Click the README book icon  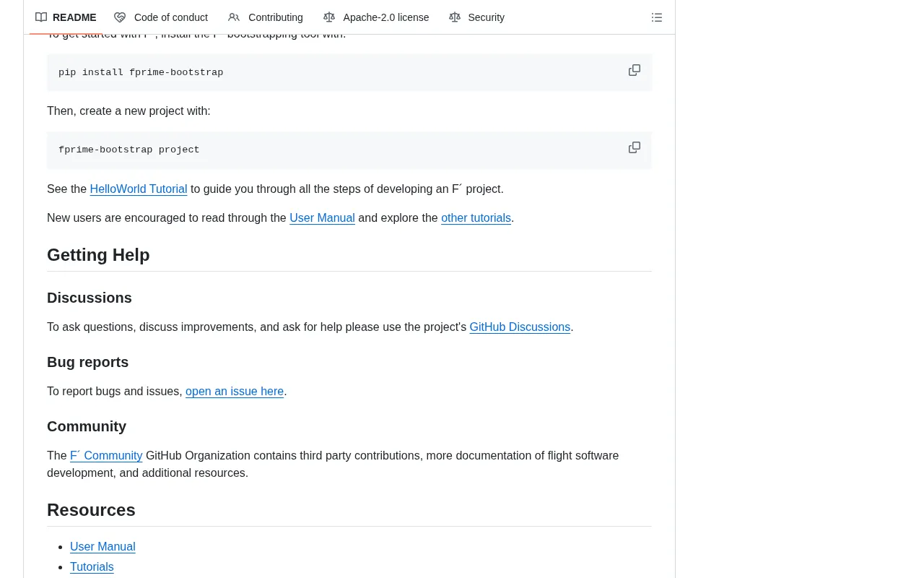pos(41,17)
